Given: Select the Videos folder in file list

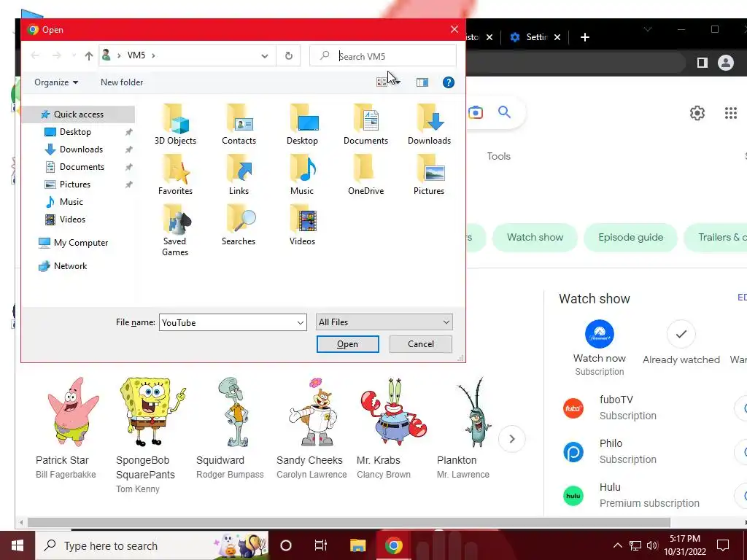Looking at the screenshot, I should 302,225.
